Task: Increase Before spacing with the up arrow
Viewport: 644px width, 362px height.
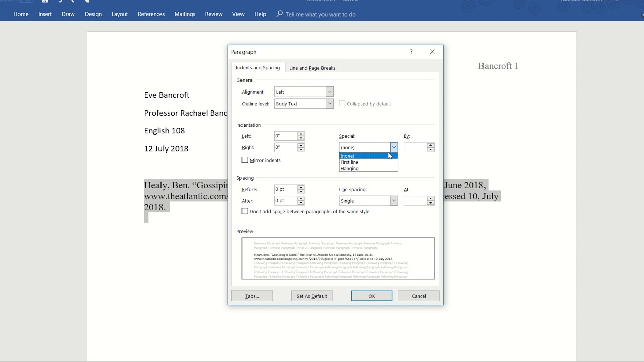Action: tap(301, 187)
